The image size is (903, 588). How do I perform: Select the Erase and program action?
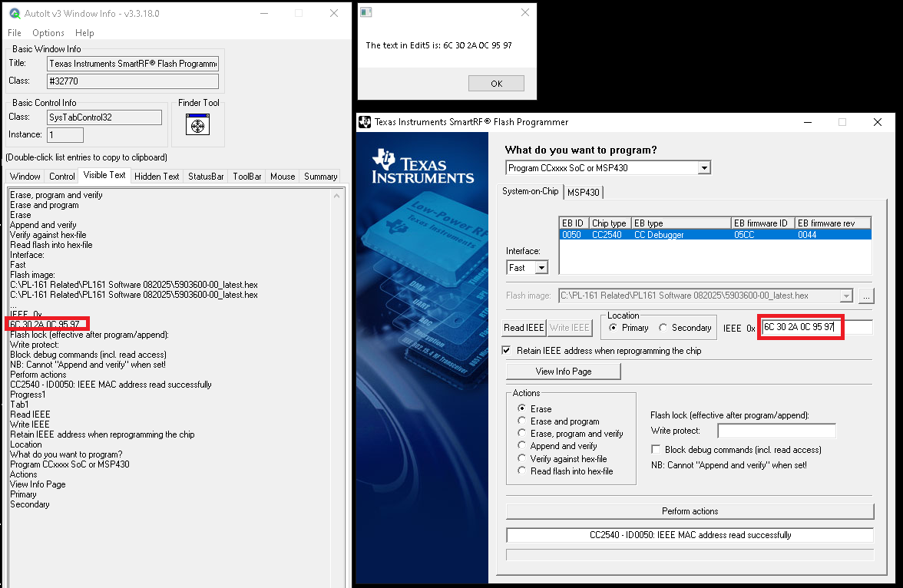click(523, 421)
